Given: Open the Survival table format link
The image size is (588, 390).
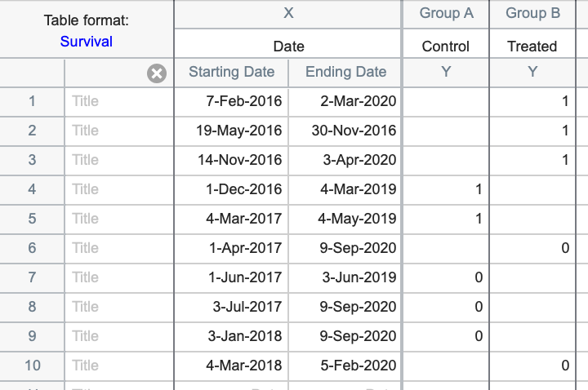Looking at the screenshot, I should point(86,42).
